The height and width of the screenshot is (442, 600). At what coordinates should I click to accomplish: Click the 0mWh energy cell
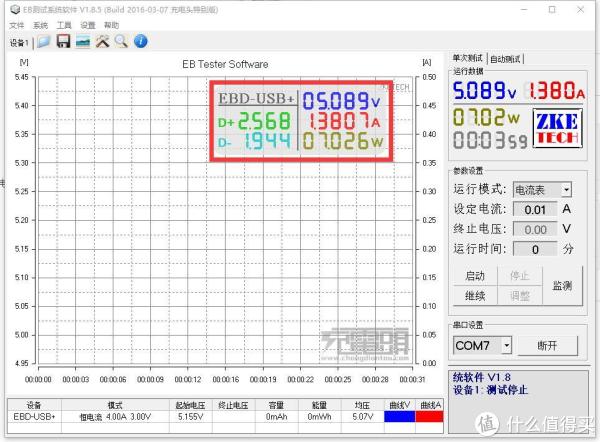[319, 416]
